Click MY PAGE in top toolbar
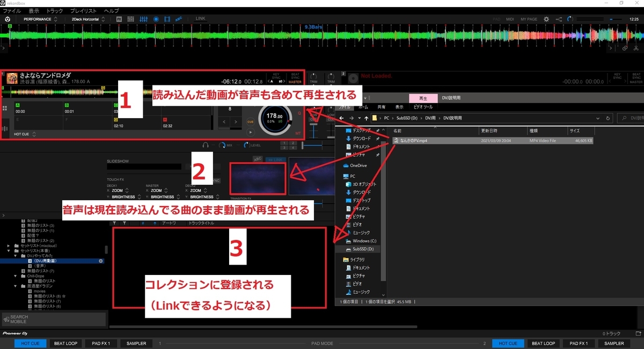 click(529, 19)
